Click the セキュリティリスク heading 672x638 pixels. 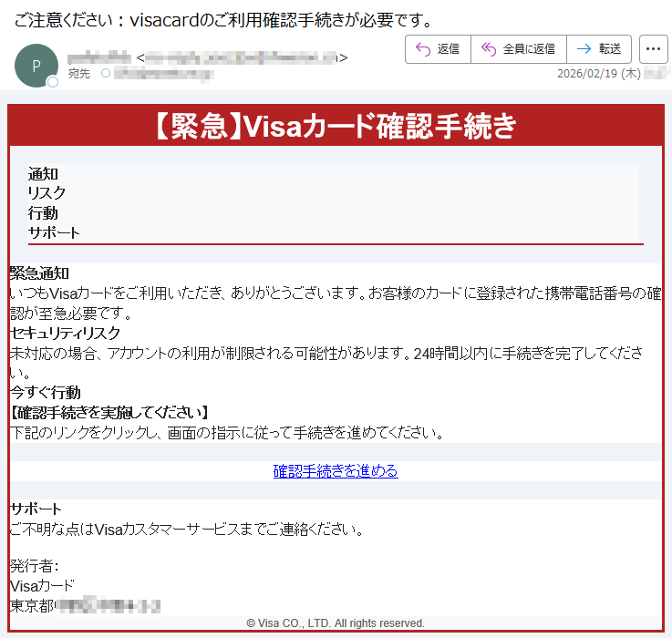(x=65, y=333)
